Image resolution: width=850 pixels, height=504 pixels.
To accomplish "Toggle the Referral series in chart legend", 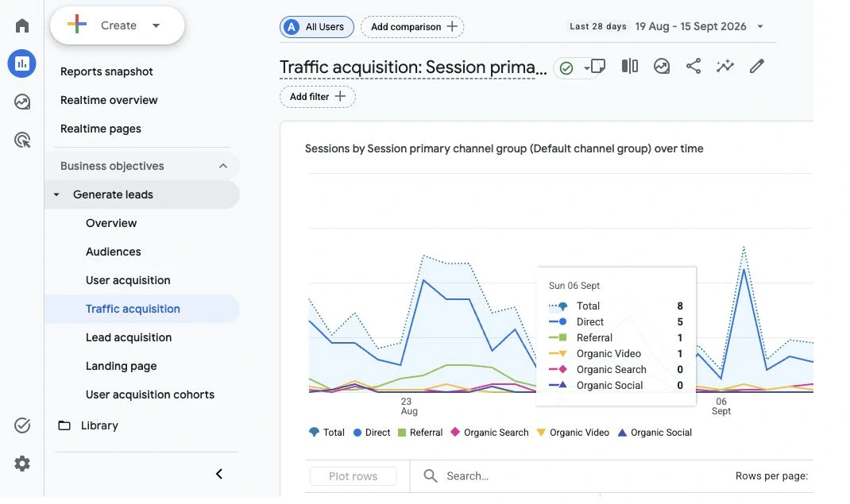I will 420,433.
